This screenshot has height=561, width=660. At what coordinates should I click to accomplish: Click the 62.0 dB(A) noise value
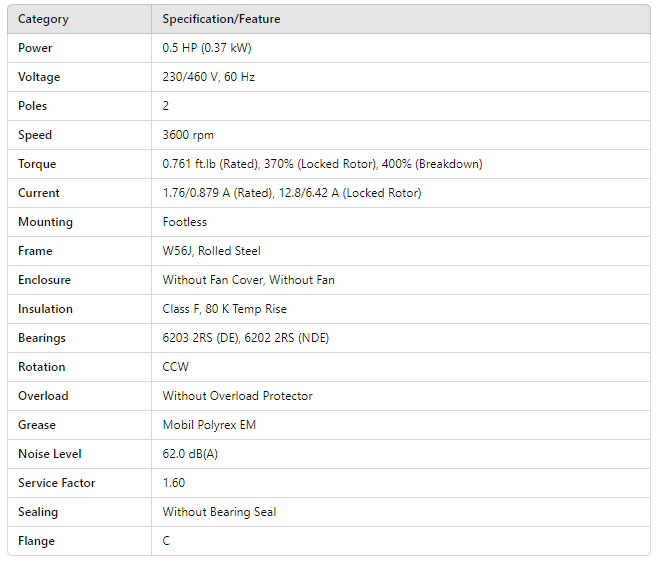pyautogui.click(x=190, y=454)
